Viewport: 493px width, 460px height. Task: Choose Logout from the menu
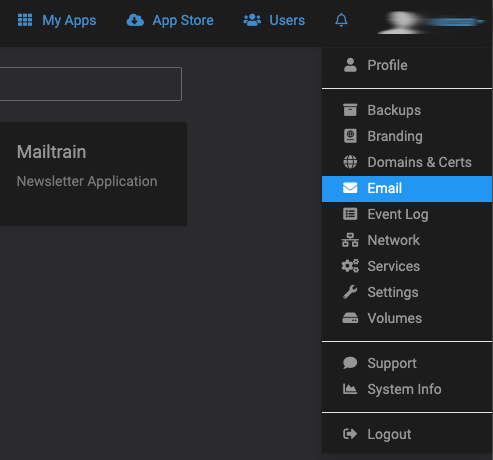coord(407,434)
